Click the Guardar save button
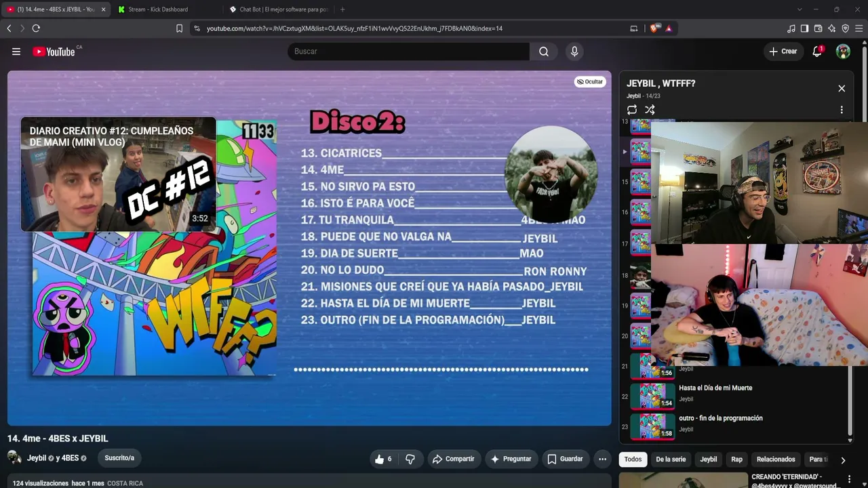The height and width of the screenshot is (488, 868). point(565,459)
